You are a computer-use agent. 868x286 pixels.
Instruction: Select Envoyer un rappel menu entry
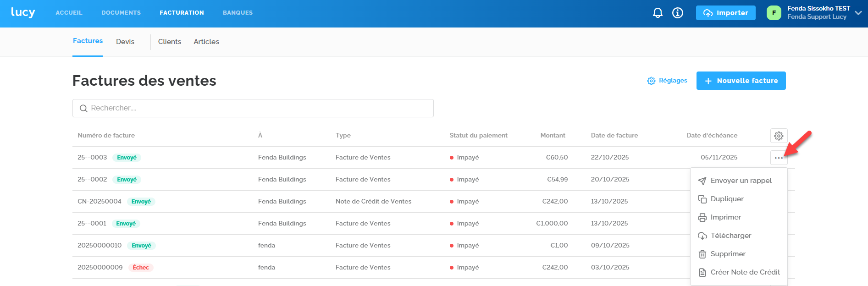(x=741, y=181)
